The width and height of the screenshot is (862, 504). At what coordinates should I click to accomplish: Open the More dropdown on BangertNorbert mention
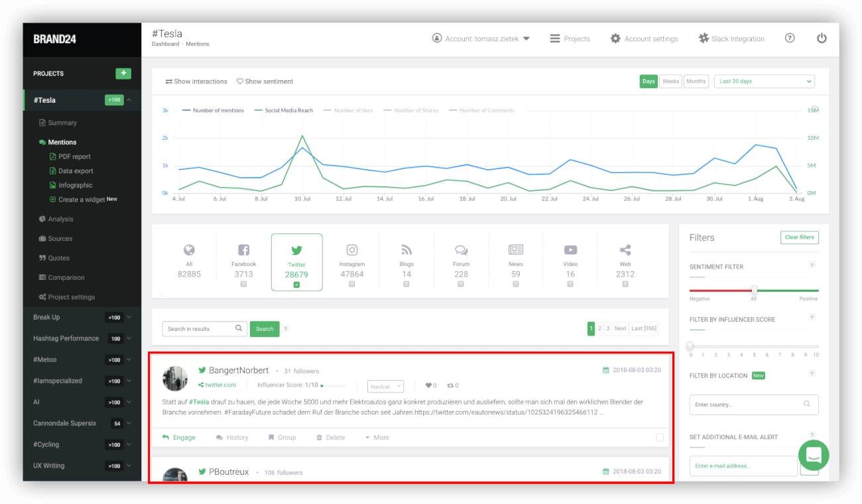pos(377,438)
